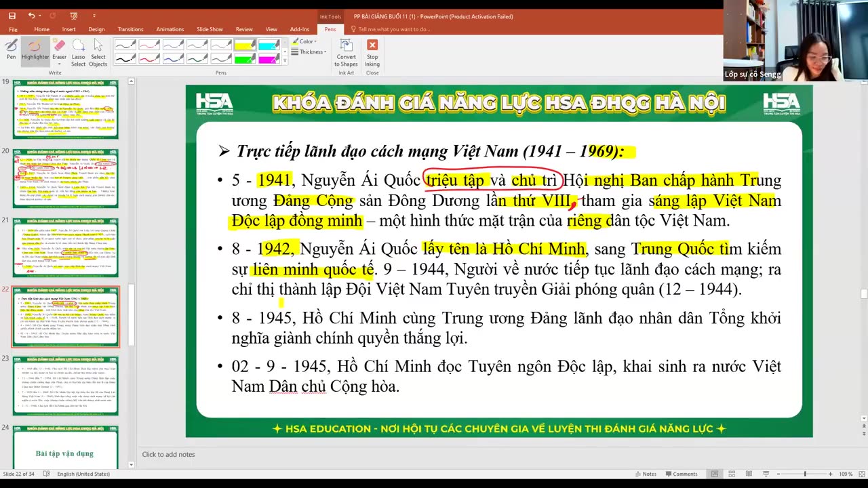Open spell check icon in status bar
The height and width of the screenshot is (488, 868).
tap(47, 474)
